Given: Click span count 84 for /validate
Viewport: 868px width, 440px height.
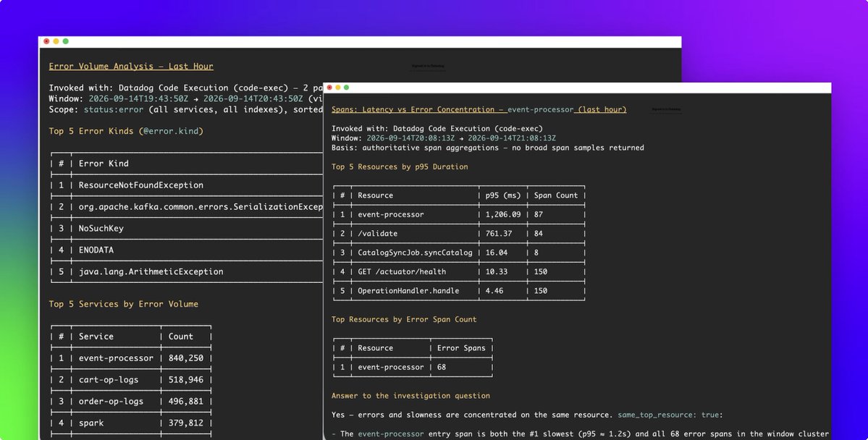Looking at the screenshot, I should [x=538, y=234].
